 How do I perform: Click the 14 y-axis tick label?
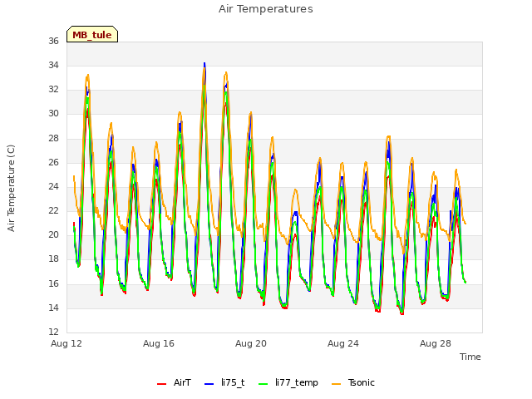point(53,308)
